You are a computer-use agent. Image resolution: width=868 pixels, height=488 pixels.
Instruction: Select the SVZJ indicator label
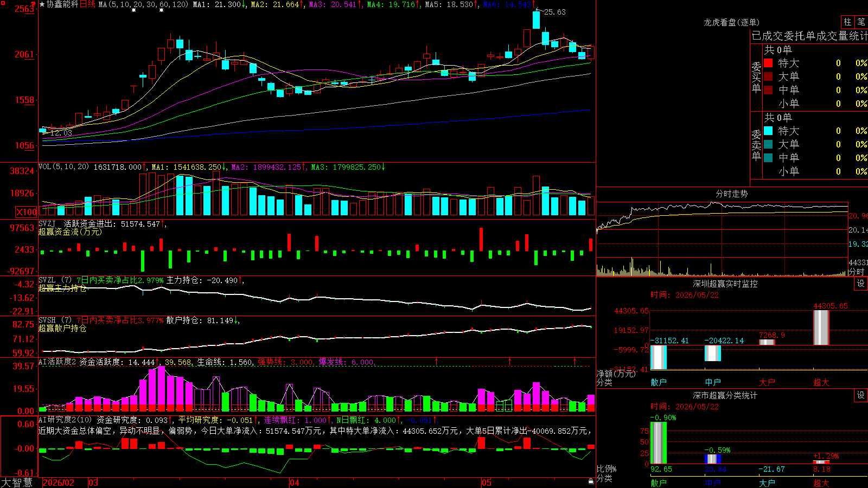(47, 223)
